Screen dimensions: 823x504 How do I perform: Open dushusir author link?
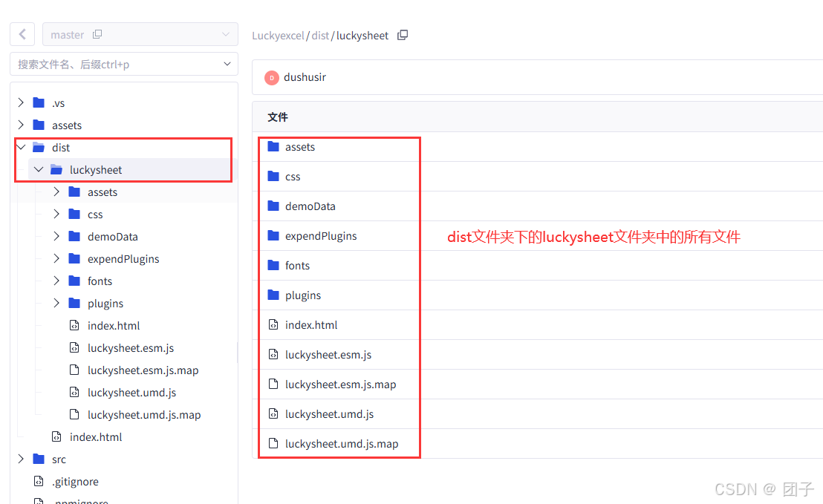point(305,77)
